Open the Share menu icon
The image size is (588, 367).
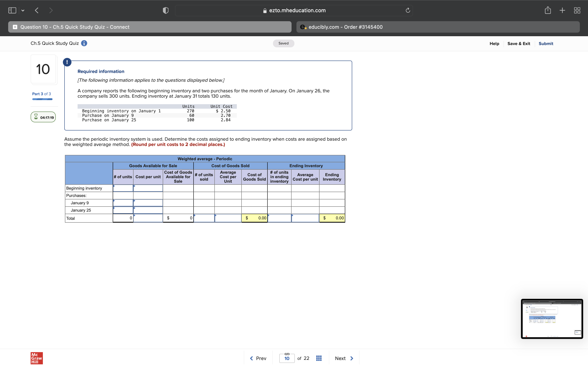pos(548,10)
